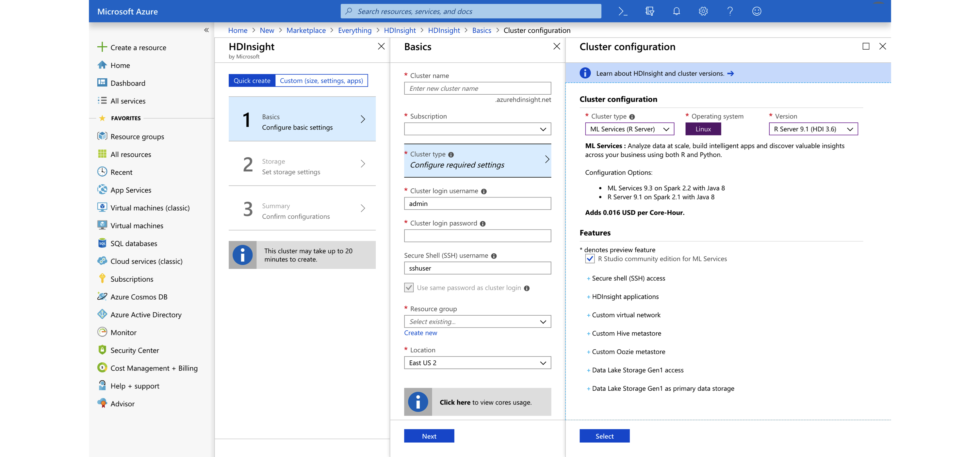Screen dimensions: 980x457
Task: Toggle R Studio community edition checkbox
Action: (590, 259)
